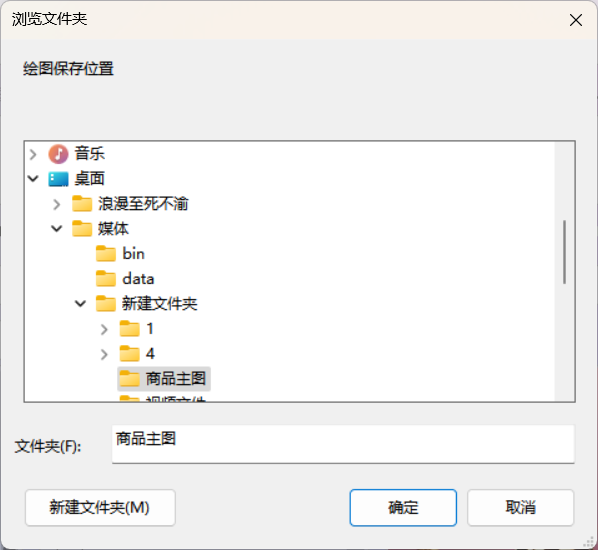Select the bin folder icon

(106, 254)
